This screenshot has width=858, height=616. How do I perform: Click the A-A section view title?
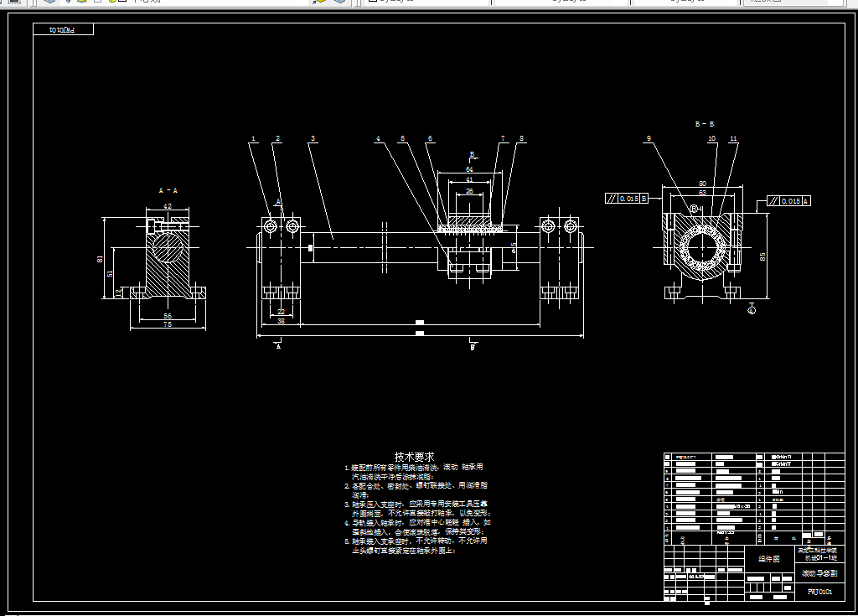tap(168, 190)
